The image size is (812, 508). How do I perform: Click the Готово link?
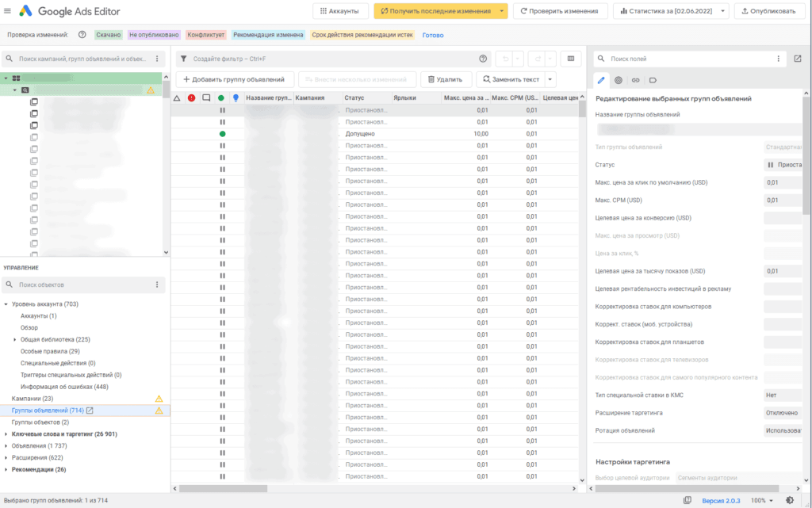(x=433, y=35)
